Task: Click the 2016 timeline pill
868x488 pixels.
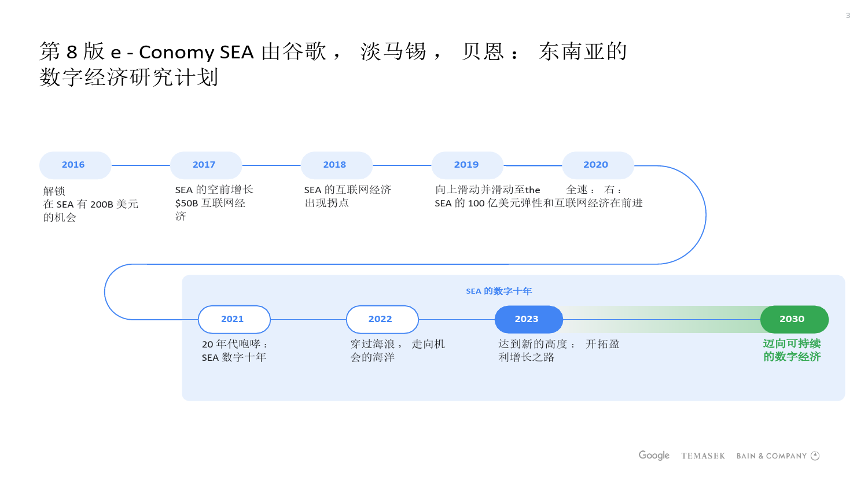Action: (75, 165)
